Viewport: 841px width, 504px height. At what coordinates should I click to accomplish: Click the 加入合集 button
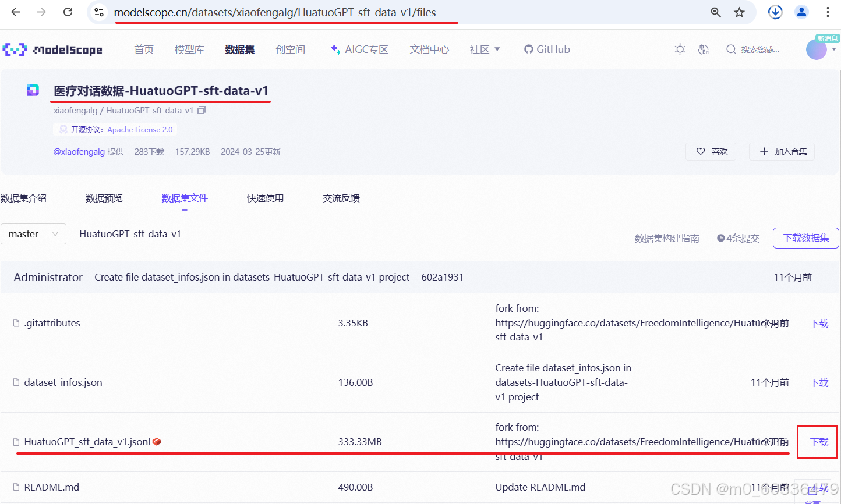[x=782, y=151]
